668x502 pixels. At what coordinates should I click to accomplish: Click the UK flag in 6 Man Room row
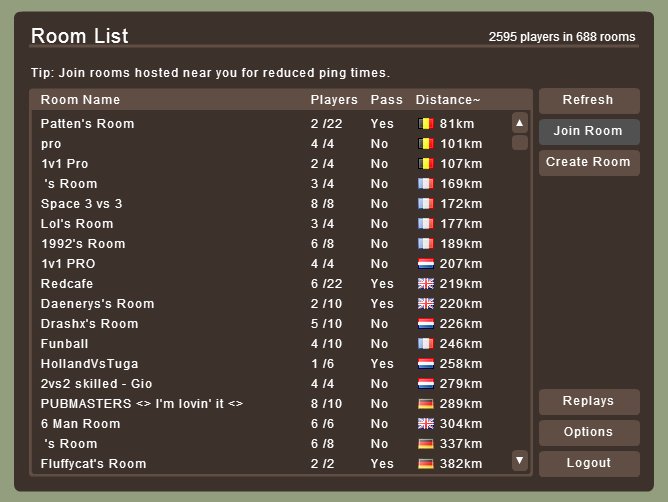pos(426,424)
